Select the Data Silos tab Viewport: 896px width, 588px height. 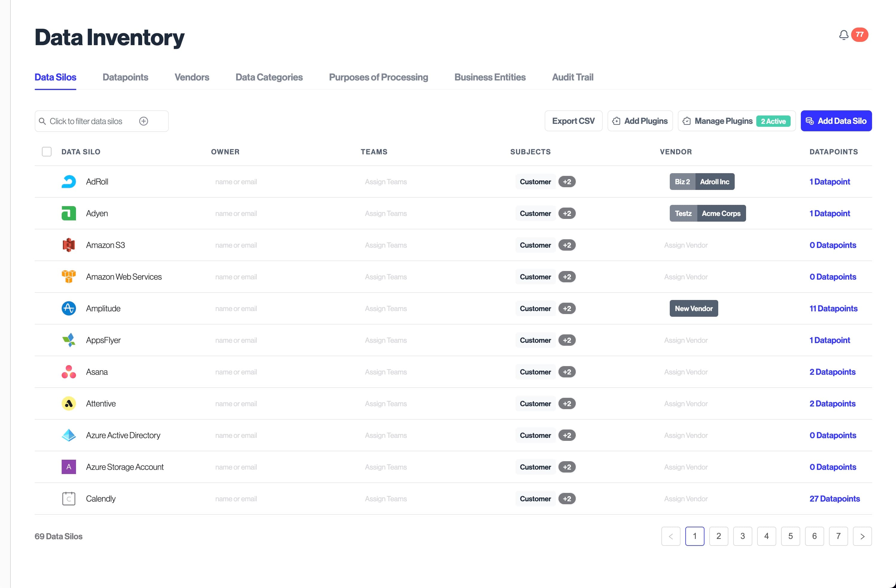55,77
